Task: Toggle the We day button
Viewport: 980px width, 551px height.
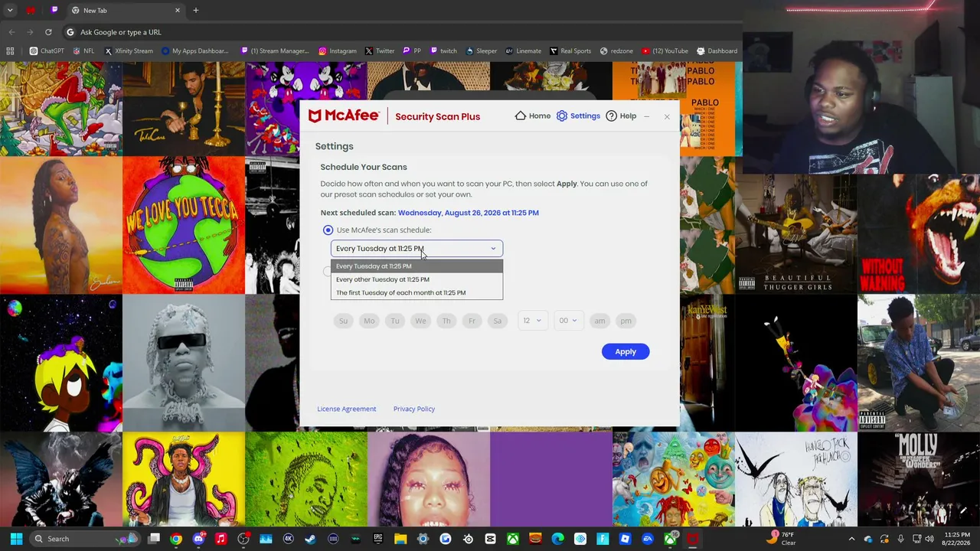Action: tap(420, 321)
